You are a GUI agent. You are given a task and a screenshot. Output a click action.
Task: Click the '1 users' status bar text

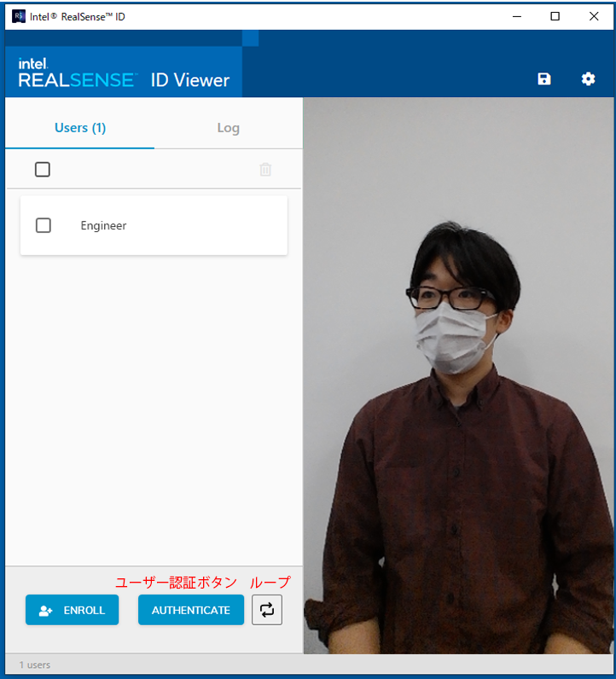click(x=35, y=664)
